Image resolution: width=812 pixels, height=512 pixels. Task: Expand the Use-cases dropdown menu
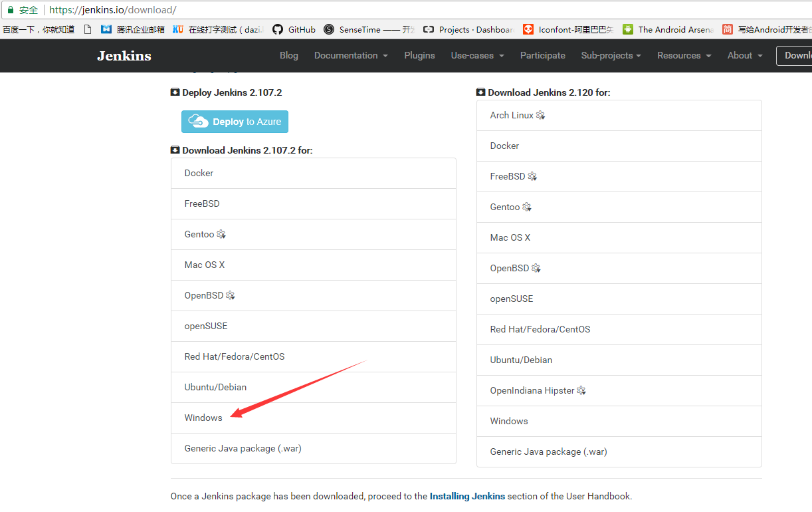(x=477, y=55)
